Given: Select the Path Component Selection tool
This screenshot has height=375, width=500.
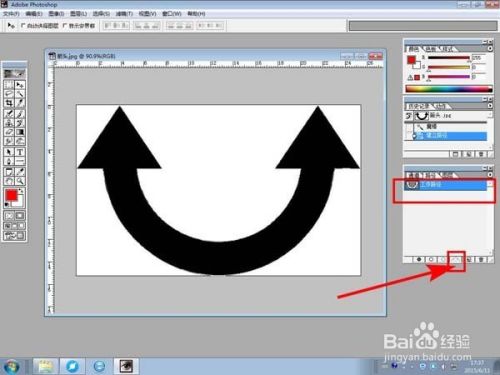Looking at the screenshot, I should point(9,152).
